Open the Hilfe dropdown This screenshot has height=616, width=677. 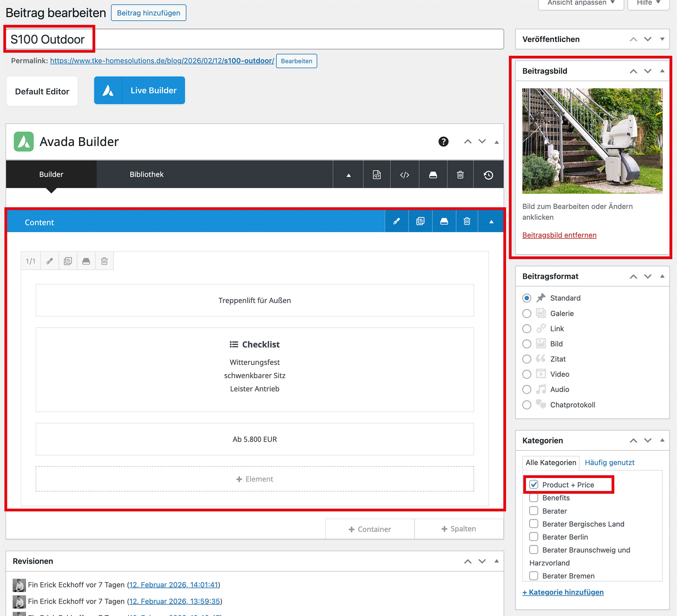point(649,3)
